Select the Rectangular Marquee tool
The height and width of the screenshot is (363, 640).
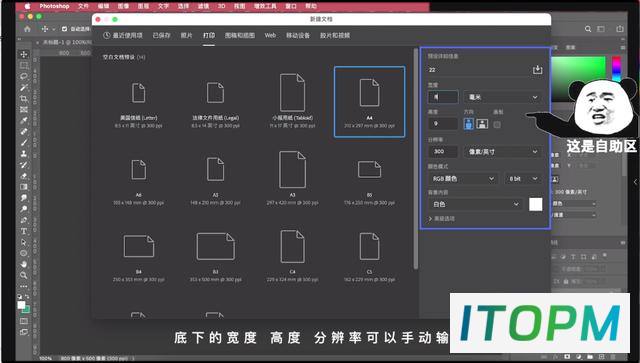pos(24,65)
